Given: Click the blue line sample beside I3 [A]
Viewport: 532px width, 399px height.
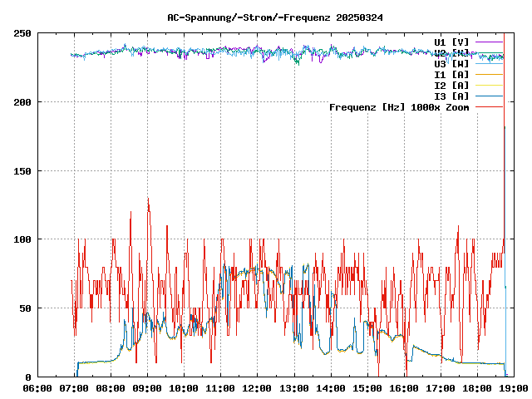Looking at the screenshot, I should coord(489,96).
